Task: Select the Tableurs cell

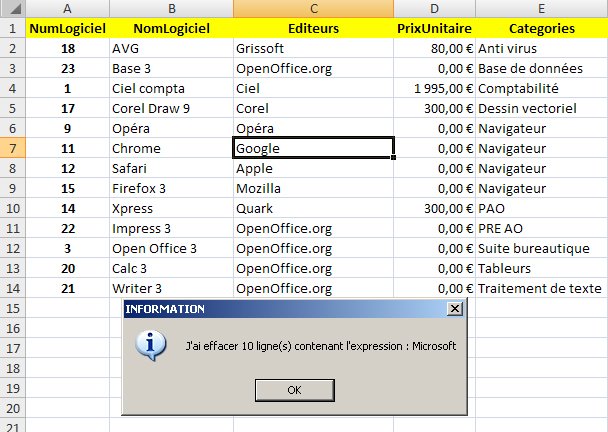Action: [x=542, y=268]
